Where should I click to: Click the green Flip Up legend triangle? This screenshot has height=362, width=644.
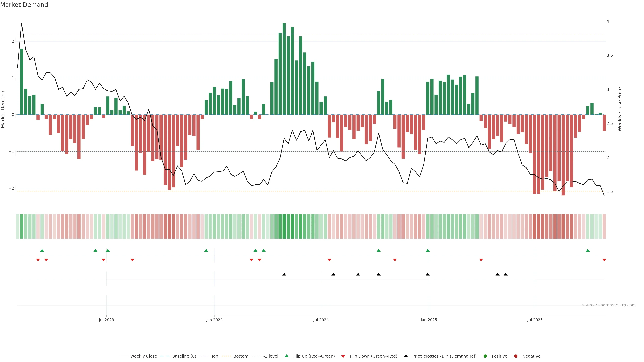click(x=286, y=356)
